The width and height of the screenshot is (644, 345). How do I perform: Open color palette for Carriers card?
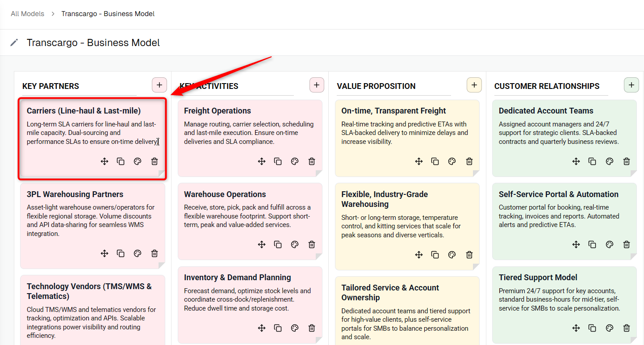pyautogui.click(x=138, y=161)
